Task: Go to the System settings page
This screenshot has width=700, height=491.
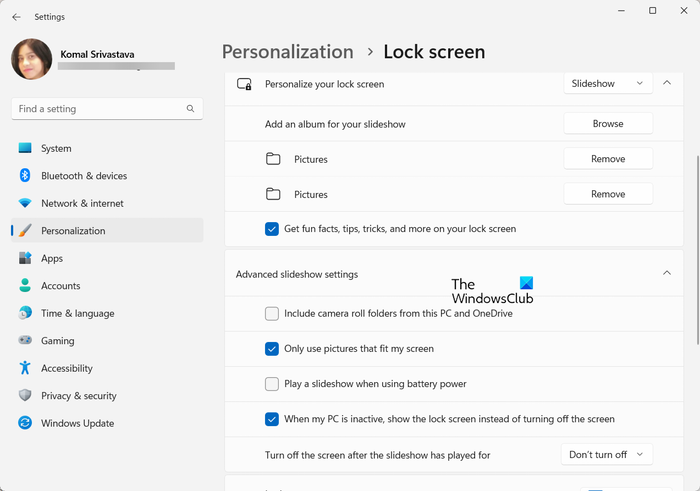Action: pos(56,148)
